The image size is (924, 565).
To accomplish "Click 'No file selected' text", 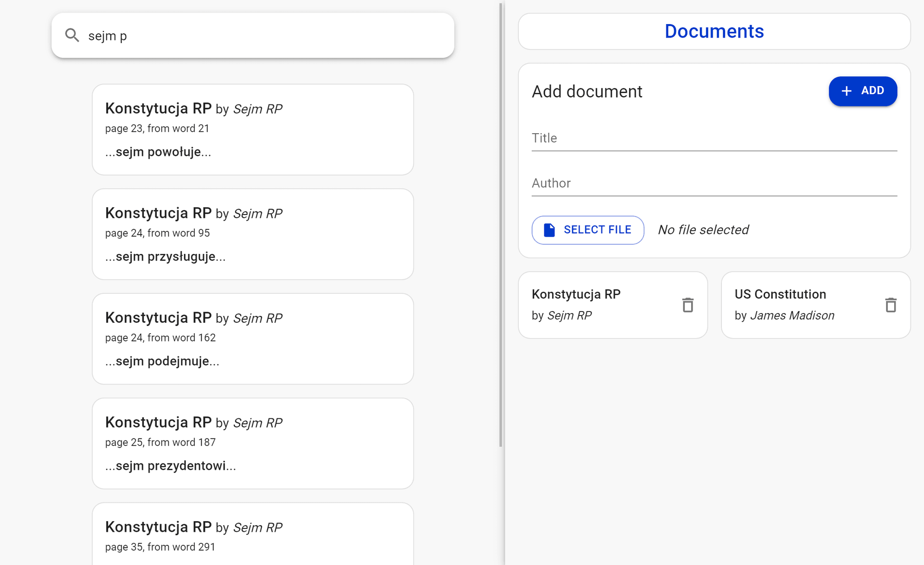I will tap(703, 230).
